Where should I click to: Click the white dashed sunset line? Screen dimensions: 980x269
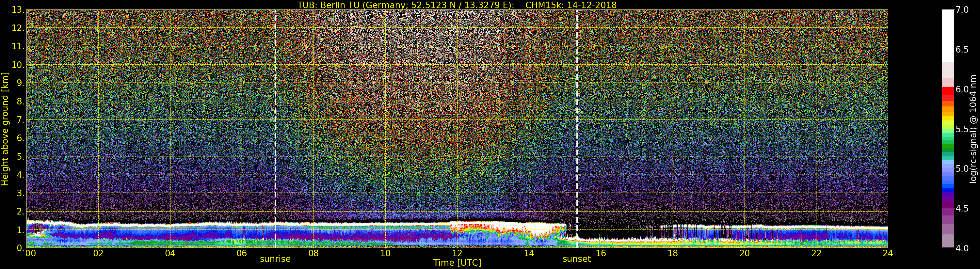pos(577,114)
